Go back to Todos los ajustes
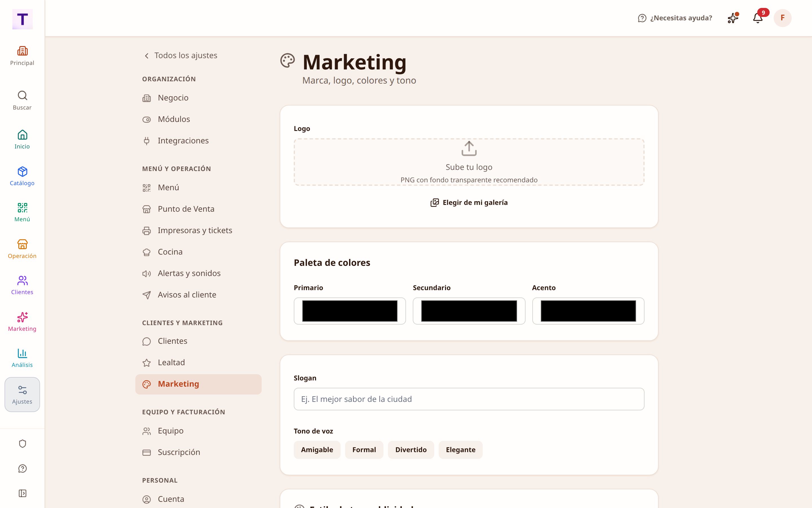 coord(180,55)
